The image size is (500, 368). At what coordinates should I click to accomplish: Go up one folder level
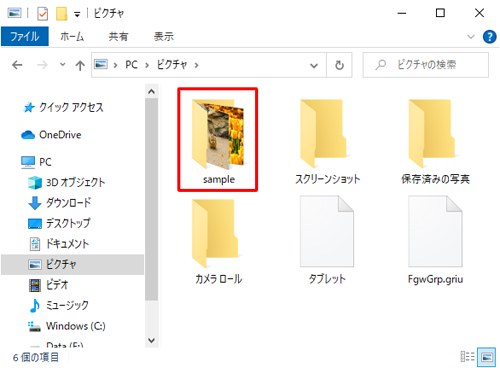(80, 65)
